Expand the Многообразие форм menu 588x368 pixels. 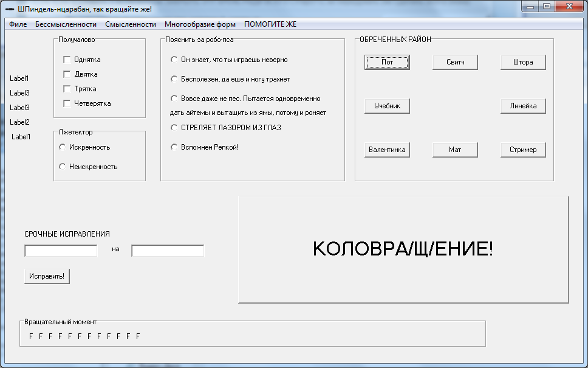coord(200,24)
